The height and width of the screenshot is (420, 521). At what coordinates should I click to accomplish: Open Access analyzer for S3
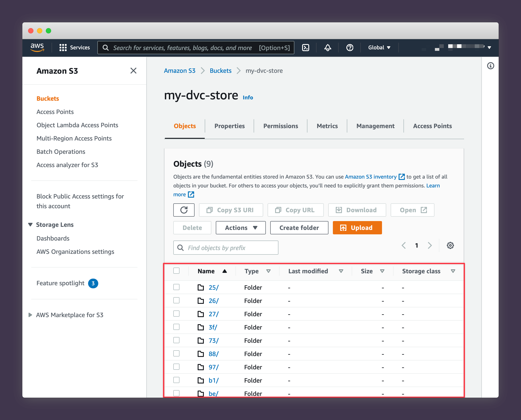67,165
